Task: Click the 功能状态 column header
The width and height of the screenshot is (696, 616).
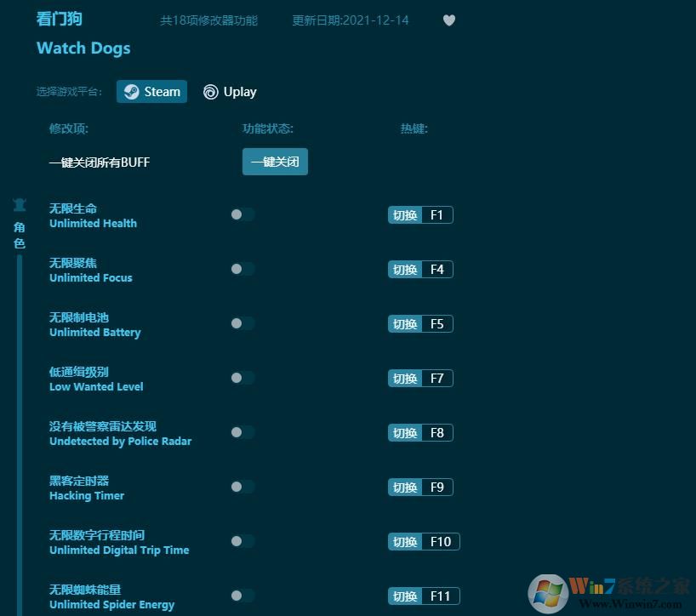Action: (x=268, y=128)
